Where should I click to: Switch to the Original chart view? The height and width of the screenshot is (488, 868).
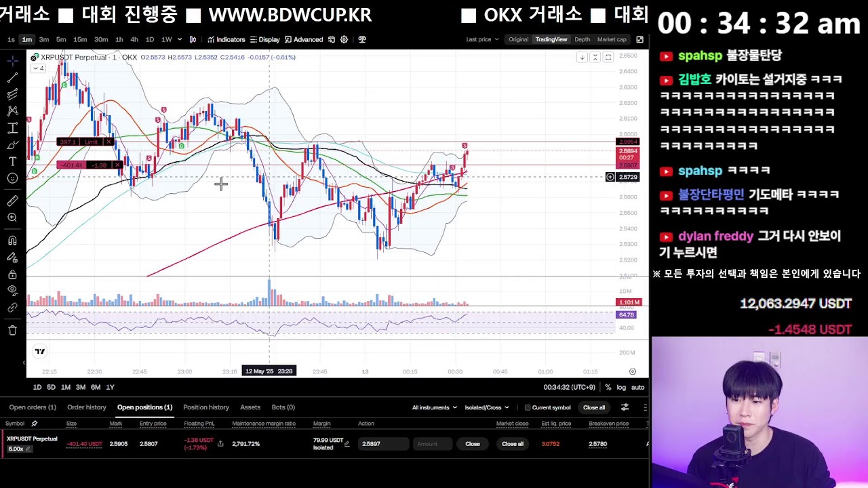point(518,39)
